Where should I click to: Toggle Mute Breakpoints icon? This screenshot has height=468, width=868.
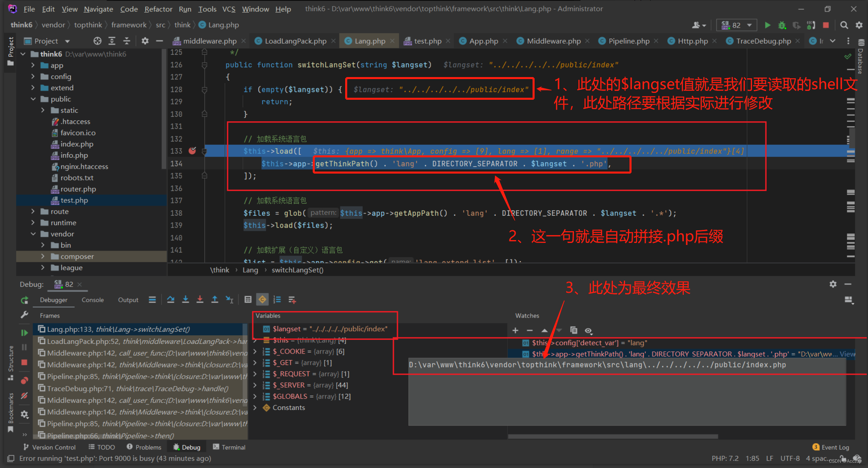pyautogui.click(x=24, y=395)
